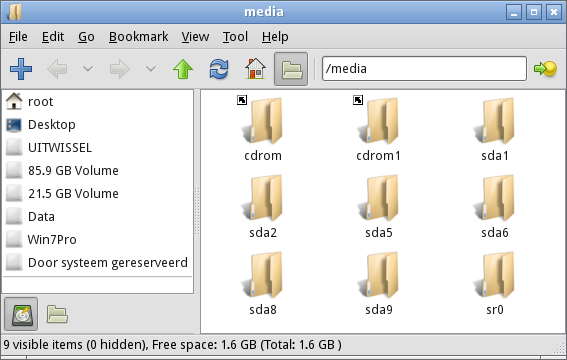Select the sda5 folder

379,207
